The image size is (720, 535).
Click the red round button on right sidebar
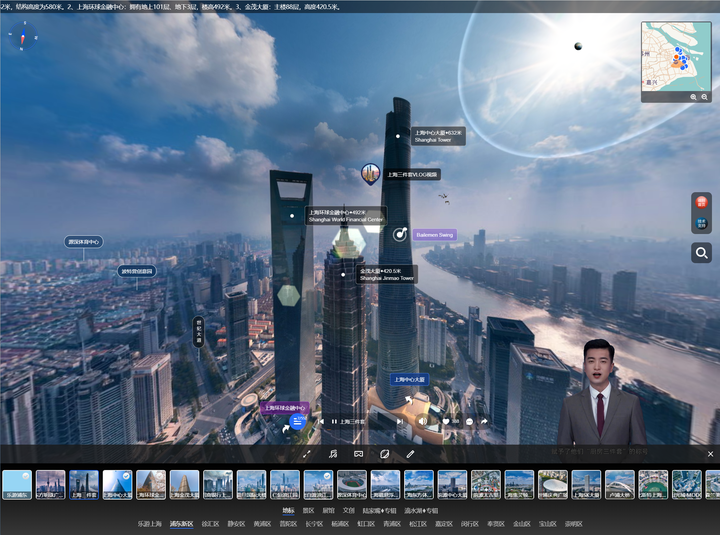tap(701, 202)
